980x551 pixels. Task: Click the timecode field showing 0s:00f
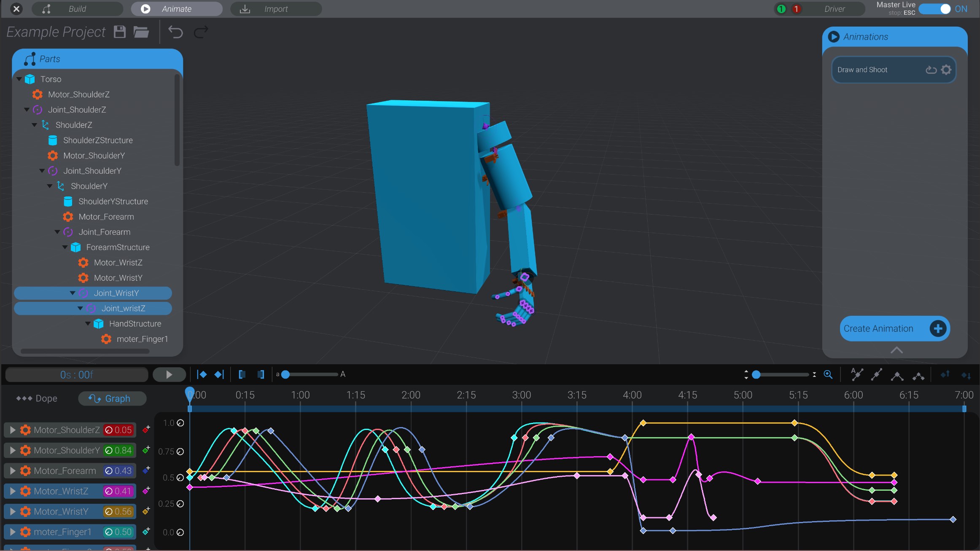click(76, 374)
